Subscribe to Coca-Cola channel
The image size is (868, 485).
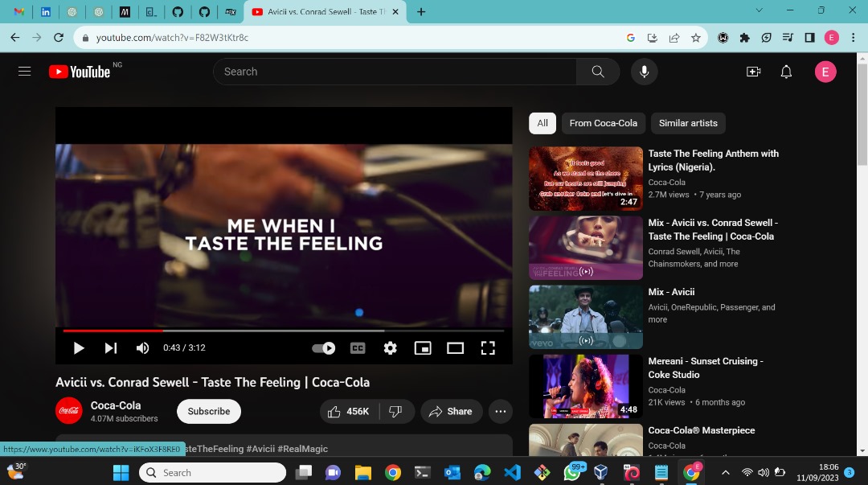point(209,411)
